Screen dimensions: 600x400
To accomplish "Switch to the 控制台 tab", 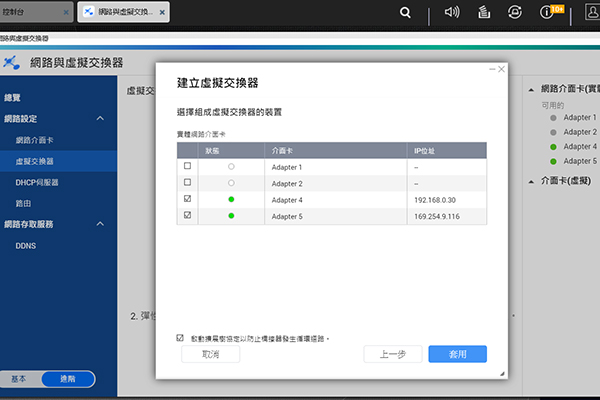I will click(36, 12).
